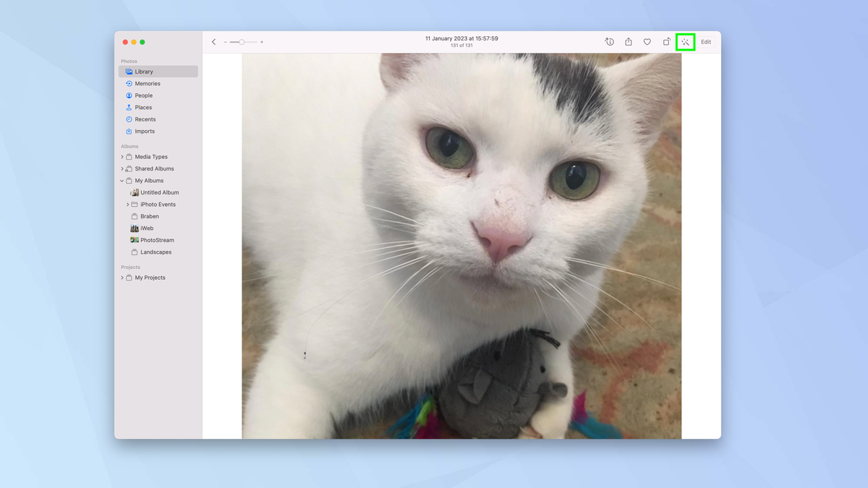868x488 pixels.
Task: Apply Auto Enhance with the magic wand icon
Action: click(685, 41)
